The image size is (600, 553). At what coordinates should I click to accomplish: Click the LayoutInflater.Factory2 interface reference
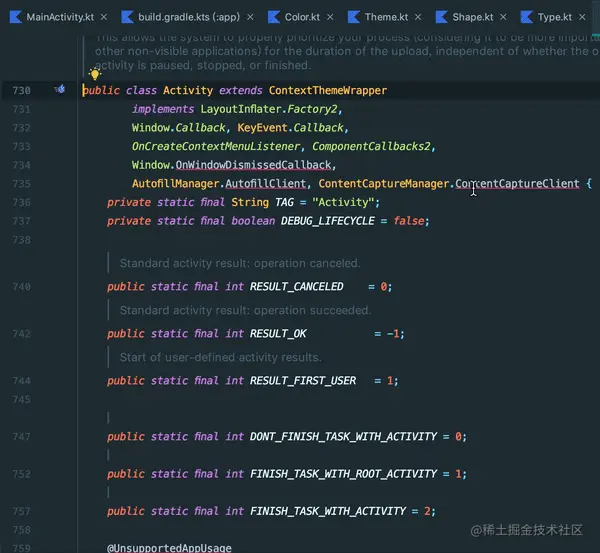(x=269, y=109)
